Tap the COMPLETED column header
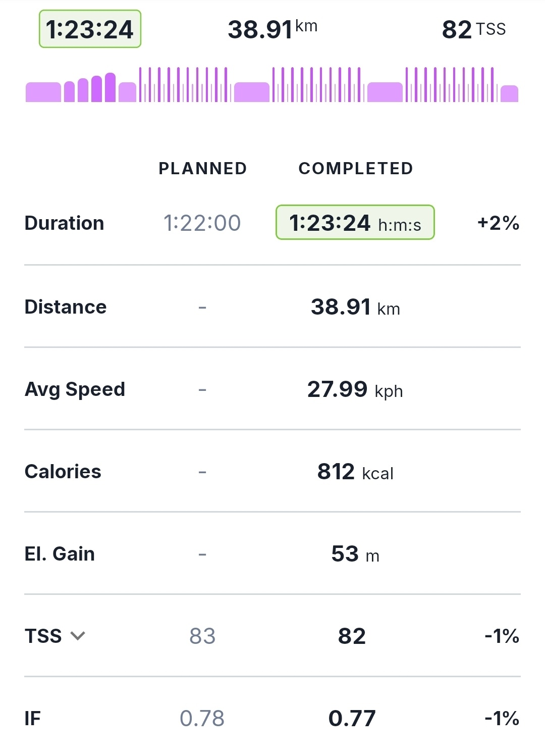Image resolution: width=545 pixels, height=756 pixels. coord(356,168)
